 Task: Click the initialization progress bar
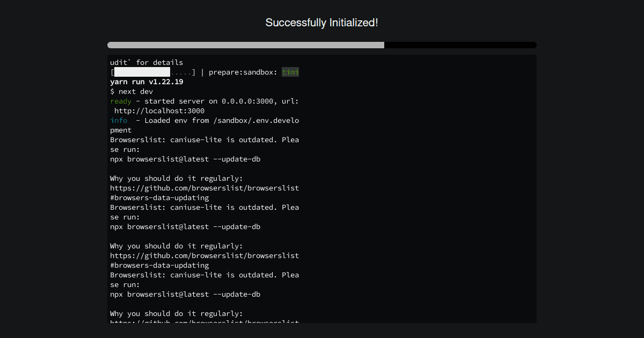[x=322, y=45]
